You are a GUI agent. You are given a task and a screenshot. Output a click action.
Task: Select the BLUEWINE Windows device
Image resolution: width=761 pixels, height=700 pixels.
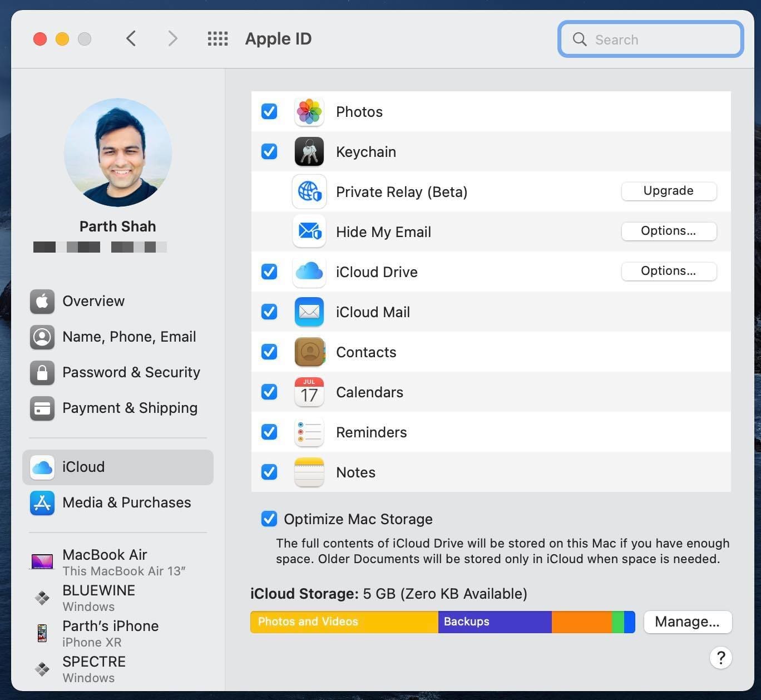click(x=118, y=598)
